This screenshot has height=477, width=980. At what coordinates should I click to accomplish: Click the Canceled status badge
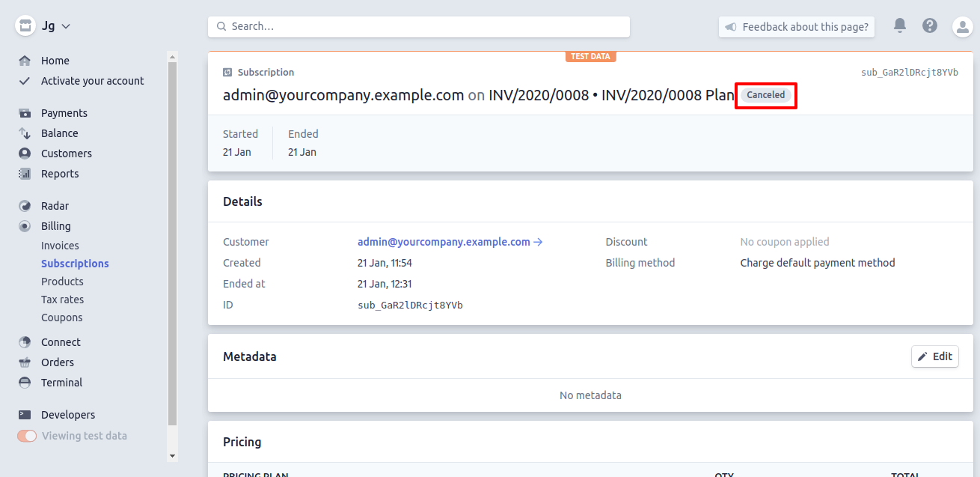click(x=765, y=95)
